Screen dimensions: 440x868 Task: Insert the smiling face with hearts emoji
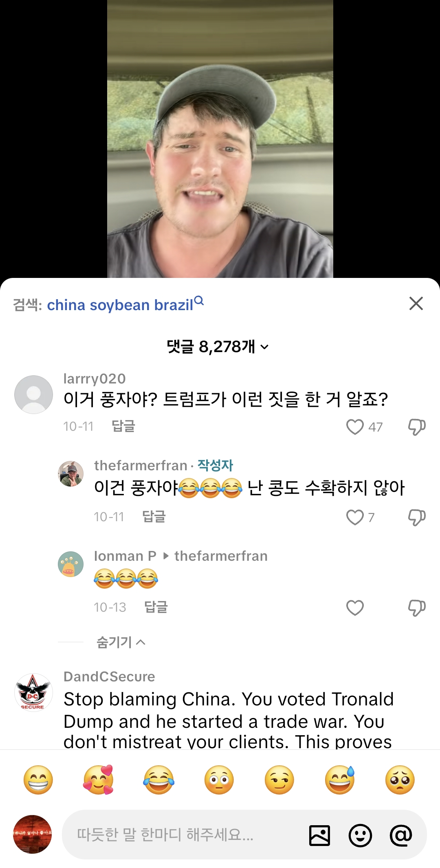coord(98,780)
